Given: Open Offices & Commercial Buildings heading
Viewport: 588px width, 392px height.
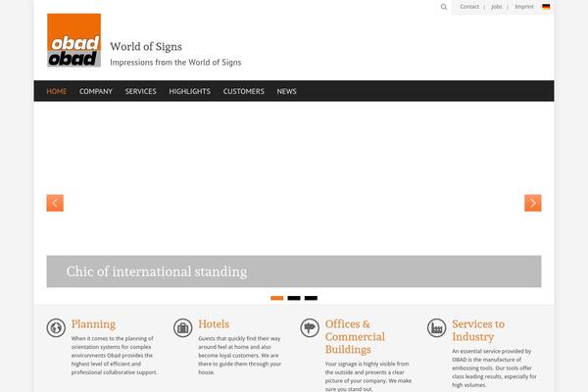Looking at the screenshot, I should pyautogui.click(x=355, y=336).
